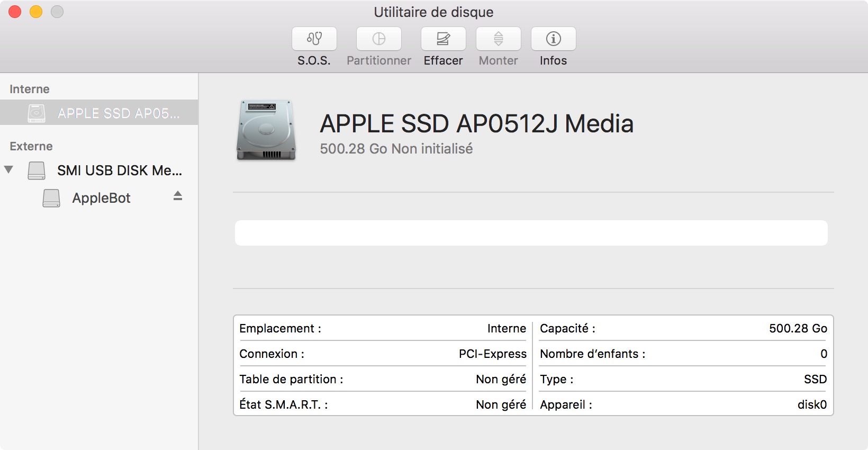Select SMI USB DISK Me... in sidebar
Viewport: 868px width, 450px height.
[99, 170]
